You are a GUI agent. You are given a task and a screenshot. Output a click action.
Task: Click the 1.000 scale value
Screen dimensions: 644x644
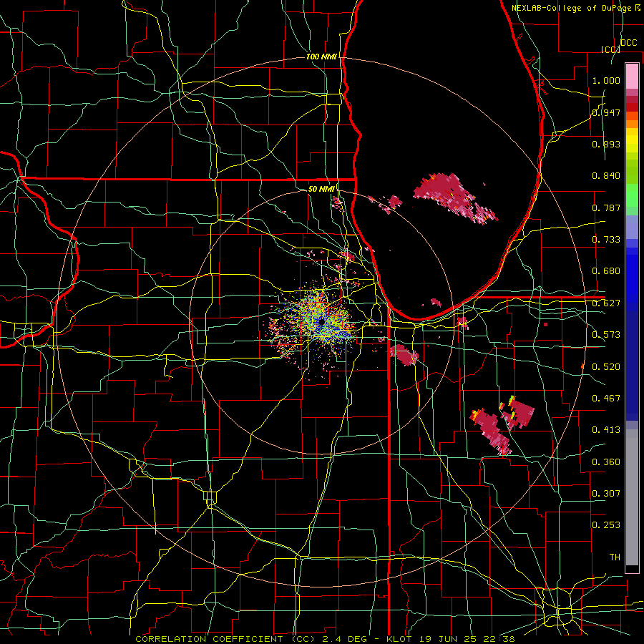click(606, 80)
